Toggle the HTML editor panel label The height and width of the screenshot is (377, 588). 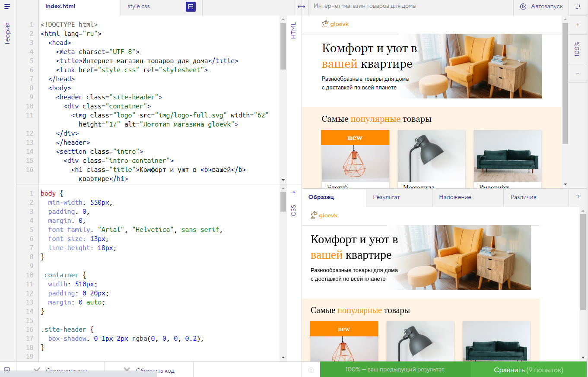294,30
